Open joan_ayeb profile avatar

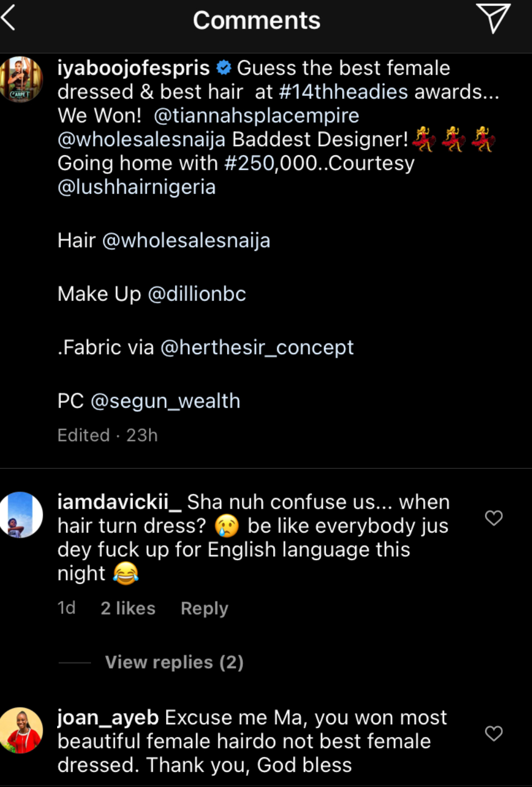(x=21, y=730)
